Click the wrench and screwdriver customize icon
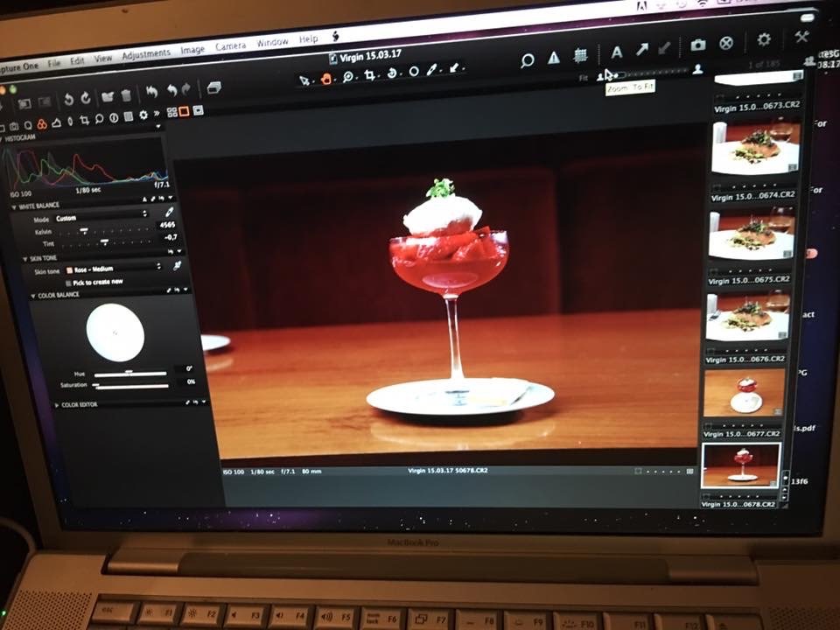 coord(801,36)
